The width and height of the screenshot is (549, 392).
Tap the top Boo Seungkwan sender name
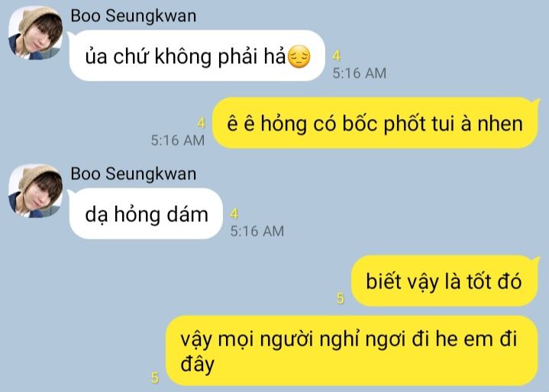coord(134,16)
